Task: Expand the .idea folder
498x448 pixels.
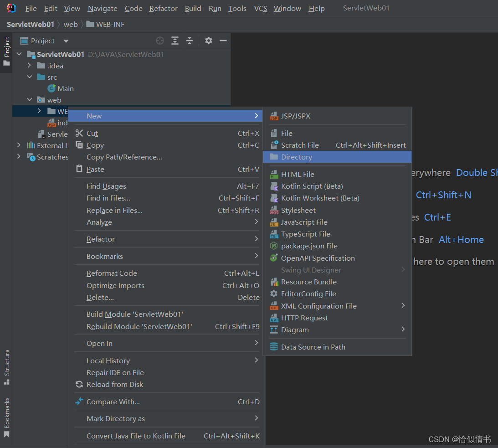Action: tap(29, 65)
